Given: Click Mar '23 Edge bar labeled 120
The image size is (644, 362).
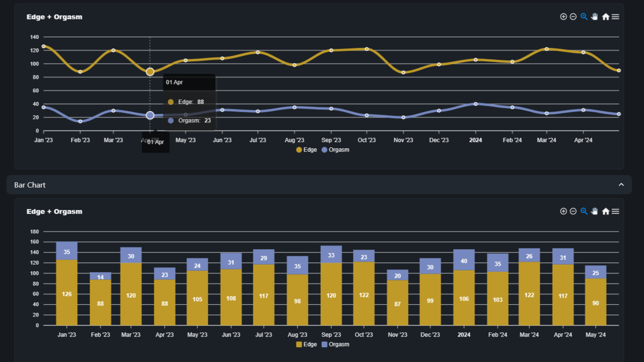Looking at the screenshot, I should pos(131,294).
